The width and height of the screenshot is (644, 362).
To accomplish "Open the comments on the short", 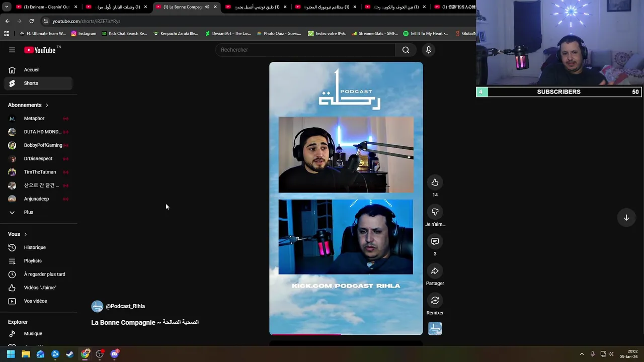I will tap(435, 241).
